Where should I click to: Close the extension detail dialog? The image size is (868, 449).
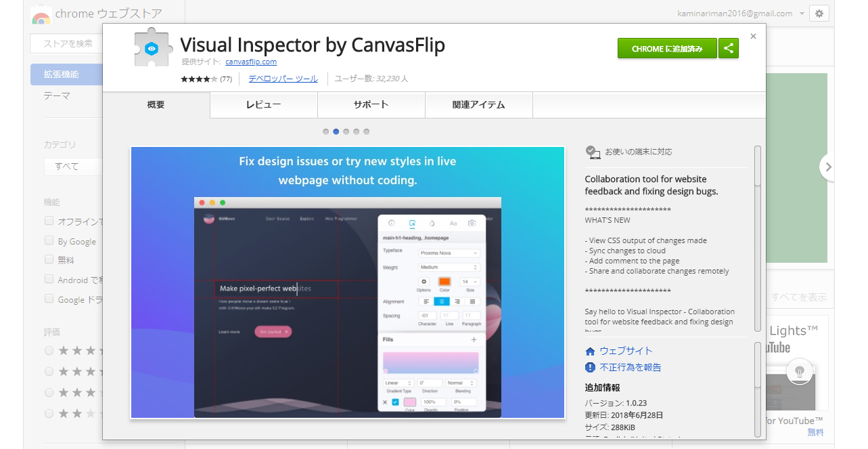tap(754, 37)
